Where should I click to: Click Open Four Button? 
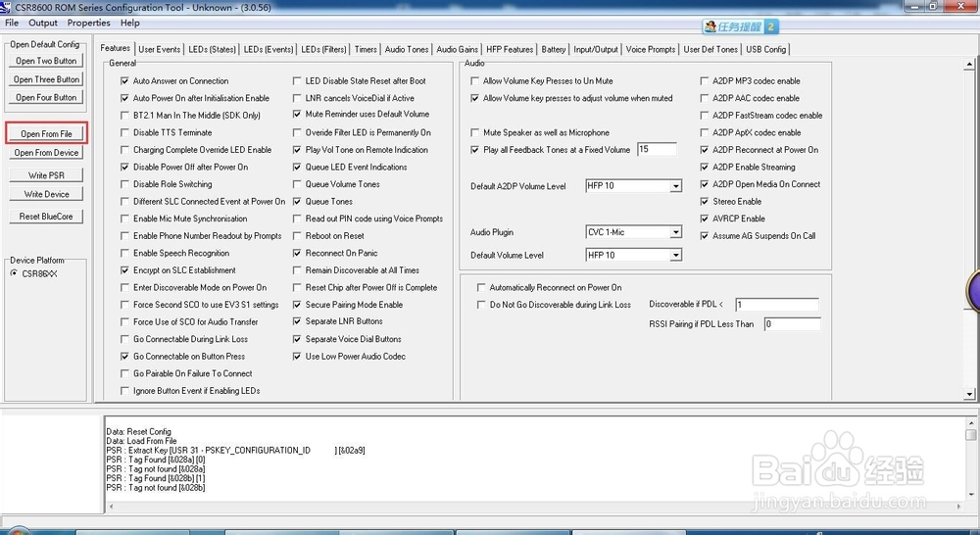tap(46, 98)
